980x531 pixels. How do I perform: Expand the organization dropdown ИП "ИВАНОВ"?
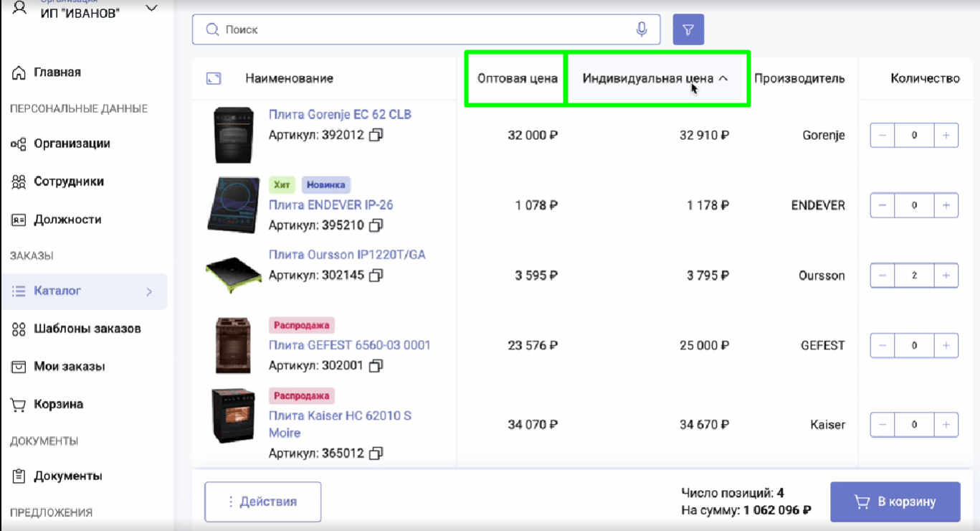[x=151, y=9]
